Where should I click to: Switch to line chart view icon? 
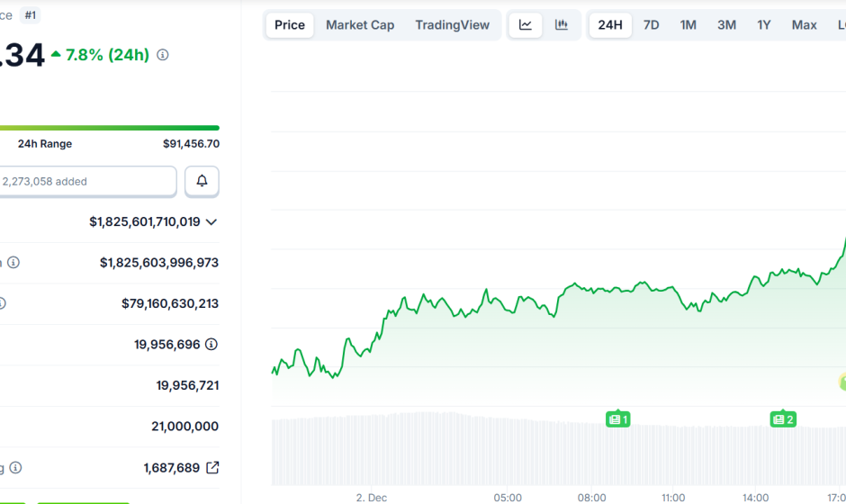point(526,25)
